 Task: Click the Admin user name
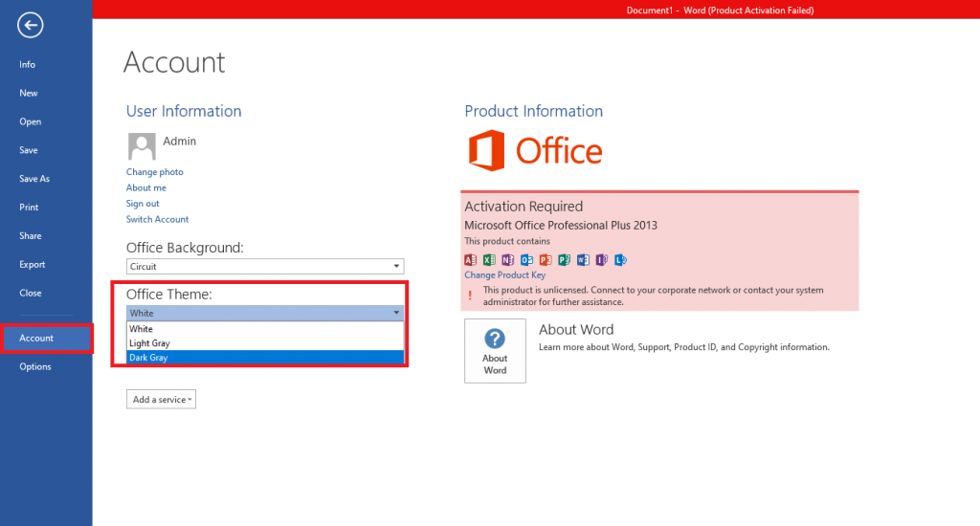[x=179, y=142]
